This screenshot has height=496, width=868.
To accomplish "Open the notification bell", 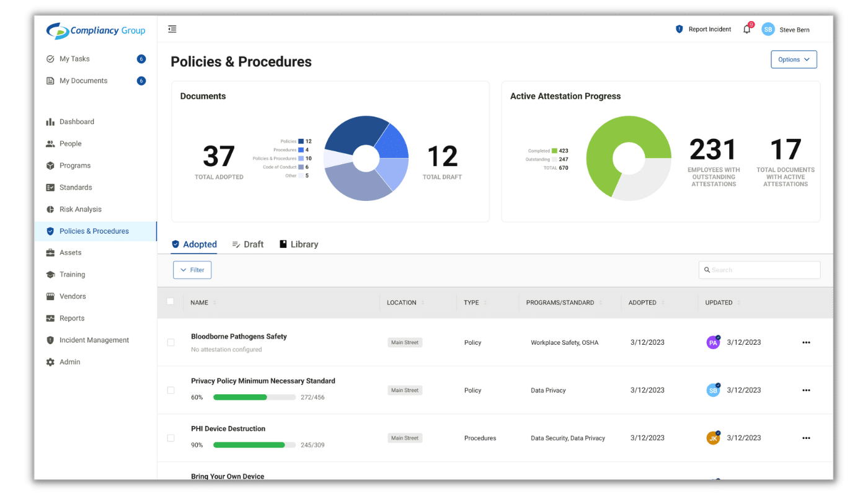I will (746, 29).
